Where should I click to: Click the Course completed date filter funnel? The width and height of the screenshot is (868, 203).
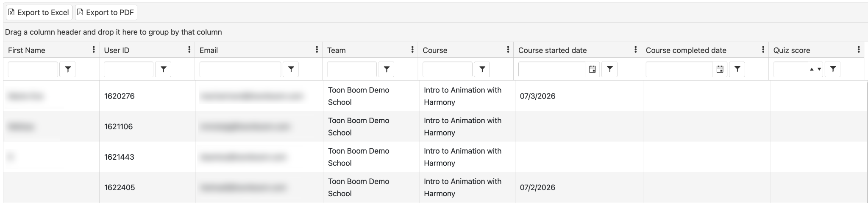point(737,69)
